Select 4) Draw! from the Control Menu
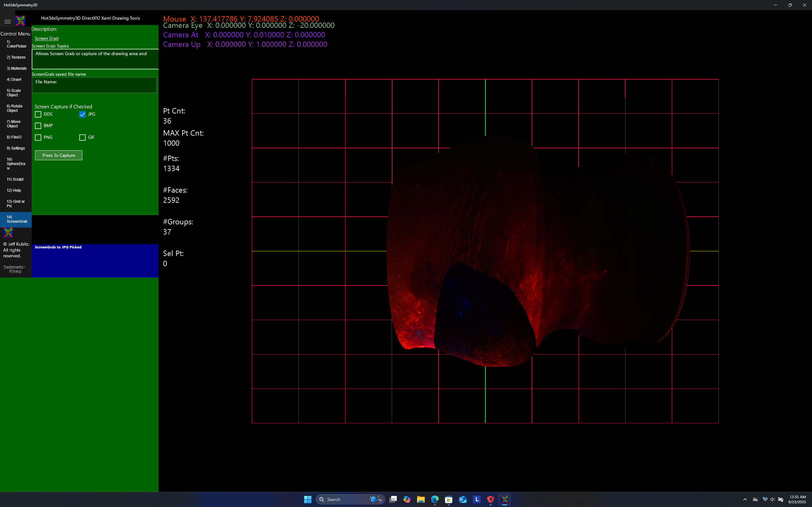812x507 pixels. click(14, 80)
